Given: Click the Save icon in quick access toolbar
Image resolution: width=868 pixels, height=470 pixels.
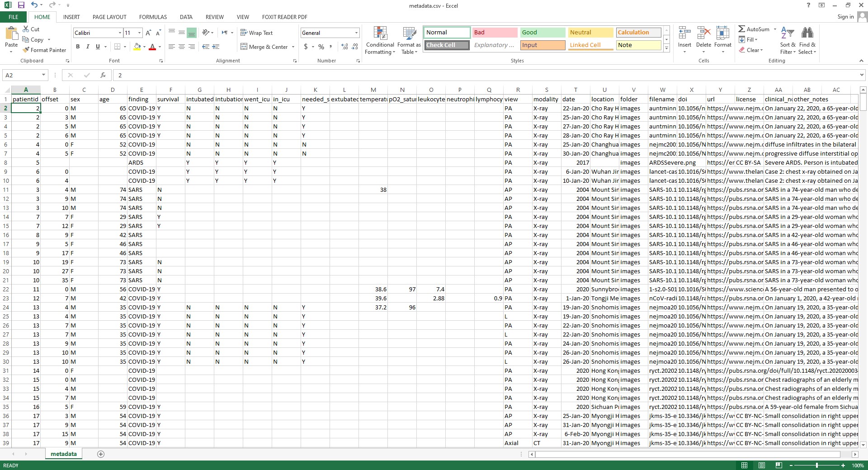Looking at the screenshot, I should click(x=21, y=5).
